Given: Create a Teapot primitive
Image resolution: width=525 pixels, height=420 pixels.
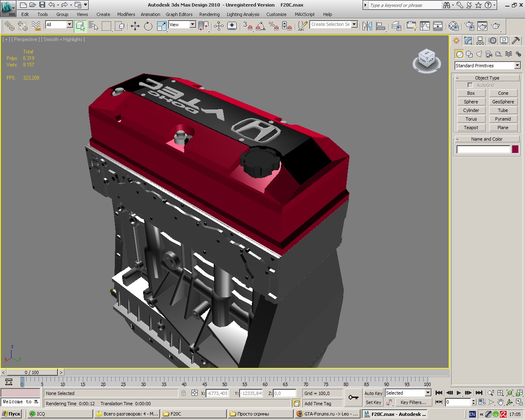Looking at the screenshot, I should coord(471,128).
